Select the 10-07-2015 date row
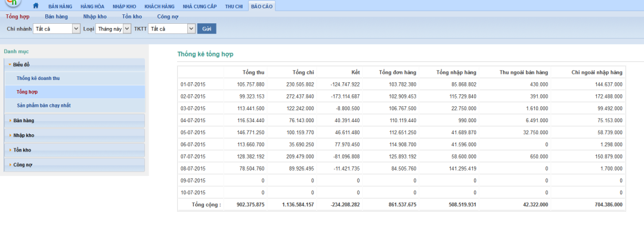Viewport: 644px width, 229px height. coord(401,193)
